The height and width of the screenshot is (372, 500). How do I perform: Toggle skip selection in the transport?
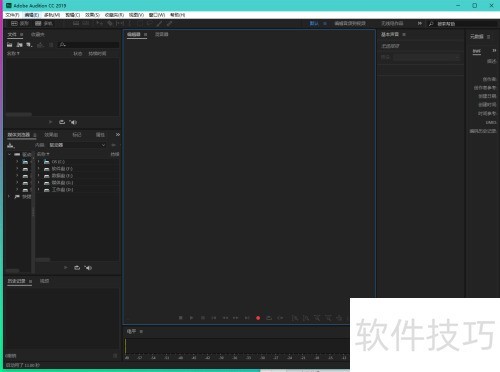[x=280, y=318]
